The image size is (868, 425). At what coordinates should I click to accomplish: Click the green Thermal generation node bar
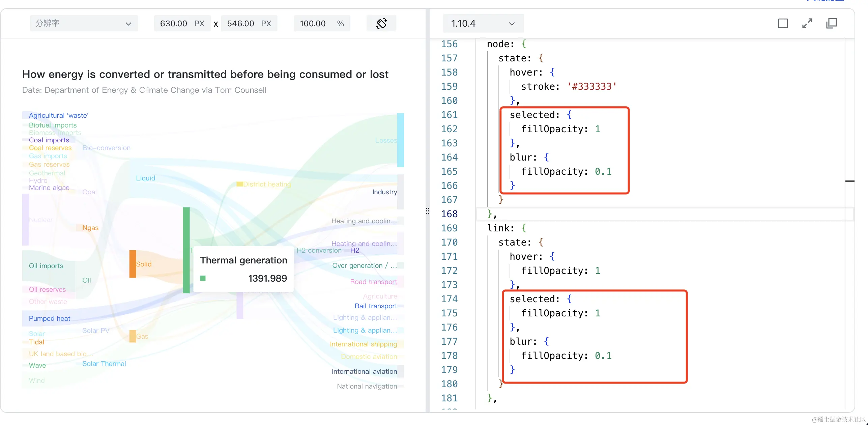pos(186,250)
